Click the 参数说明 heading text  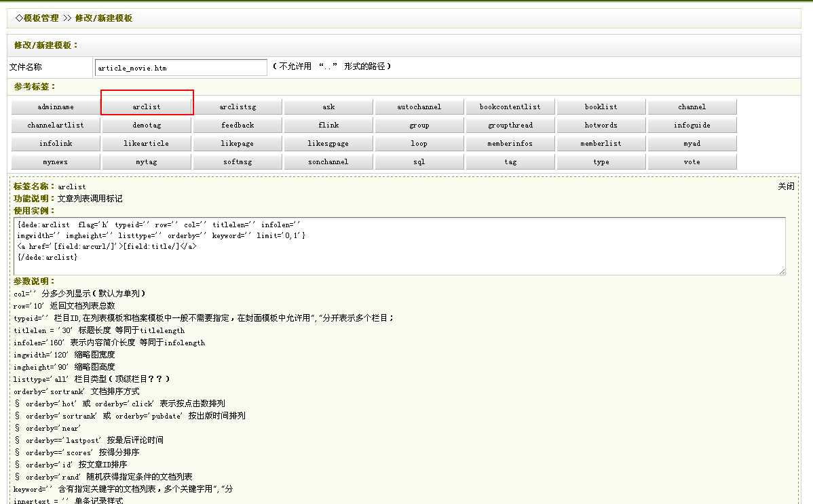[34, 281]
